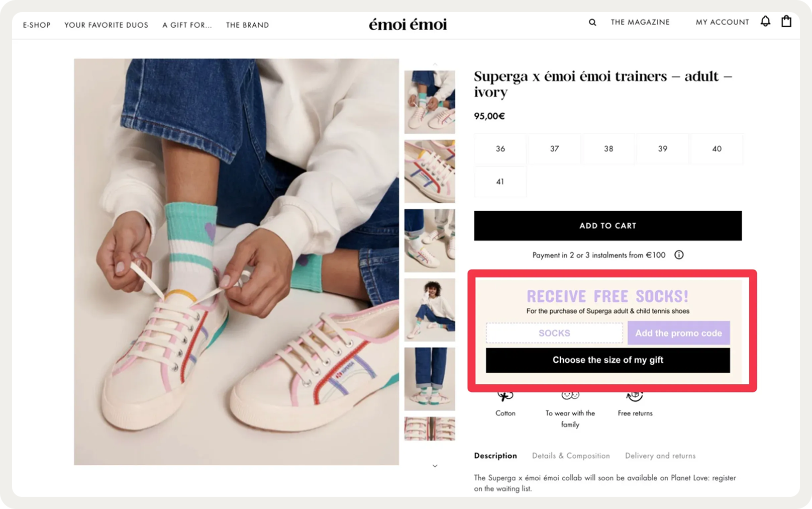Click Add the promo code button
Screen dimensions: 812x509
(x=678, y=333)
